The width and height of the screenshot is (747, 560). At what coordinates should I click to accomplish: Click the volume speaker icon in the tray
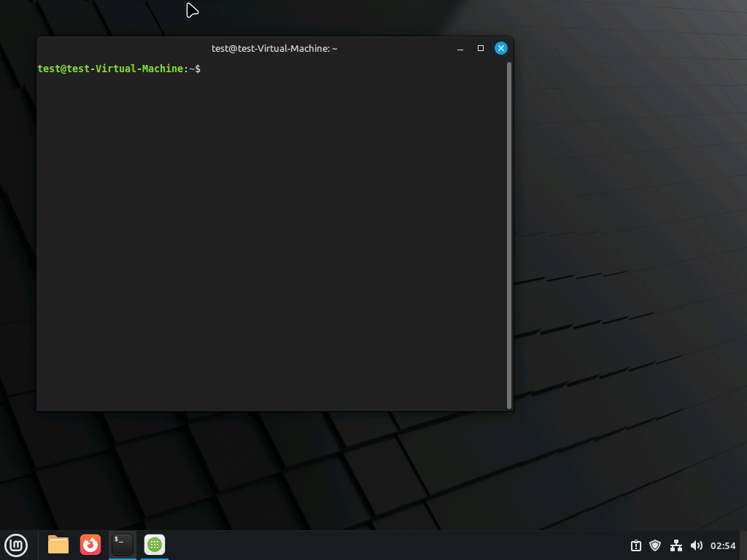point(696,545)
